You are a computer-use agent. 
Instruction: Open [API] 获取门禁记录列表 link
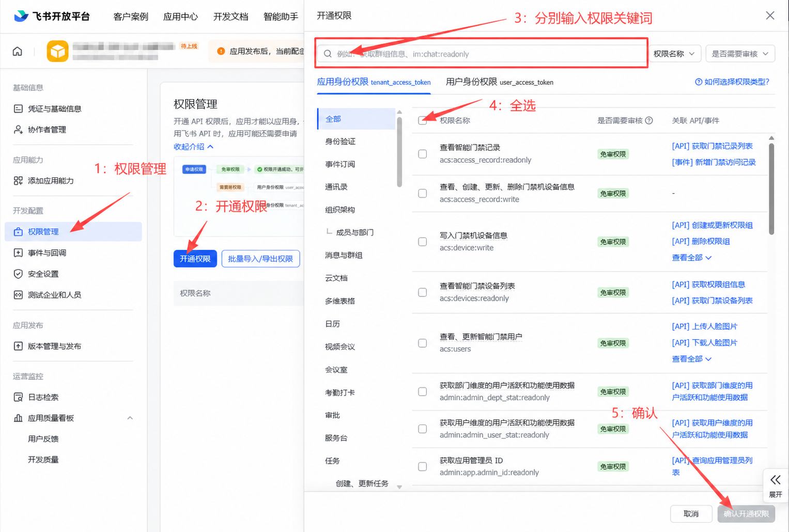(712, 146)
